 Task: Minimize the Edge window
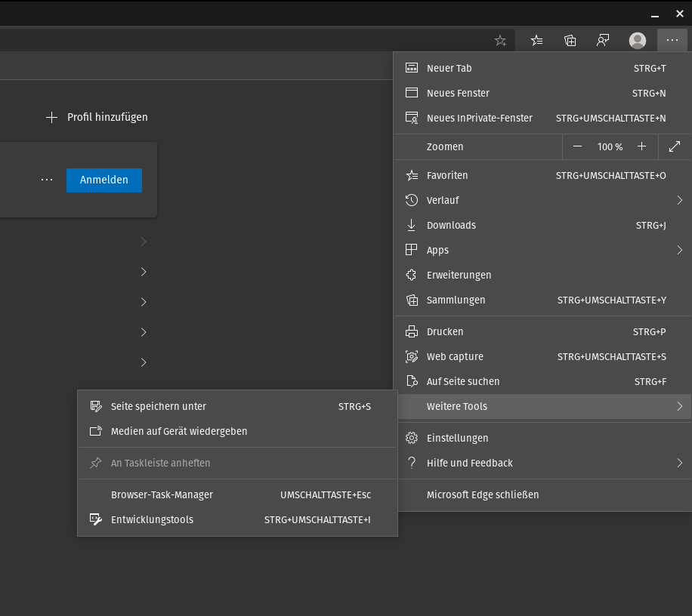tap(655, 15)
